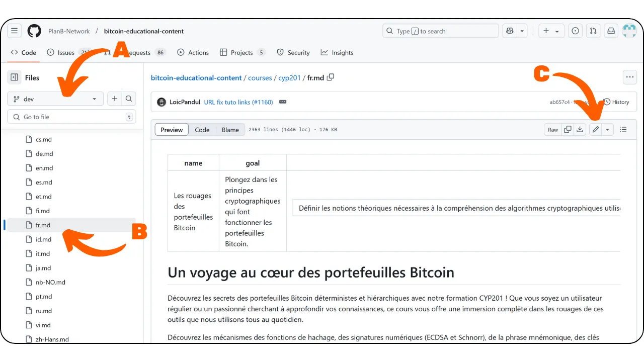
Task: Open the Issues shortcut icon in header
Action: (576, 31)
